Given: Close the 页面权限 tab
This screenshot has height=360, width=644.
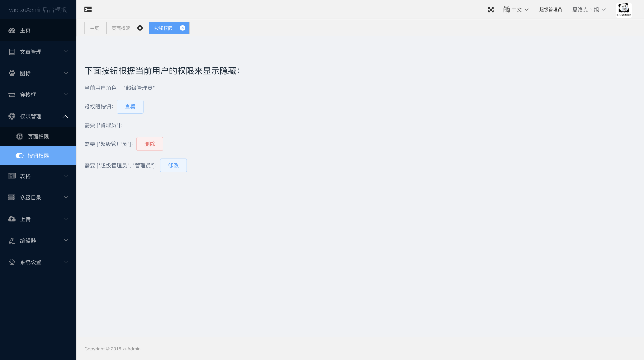Looking at the screenshot, I should (140, 28).
